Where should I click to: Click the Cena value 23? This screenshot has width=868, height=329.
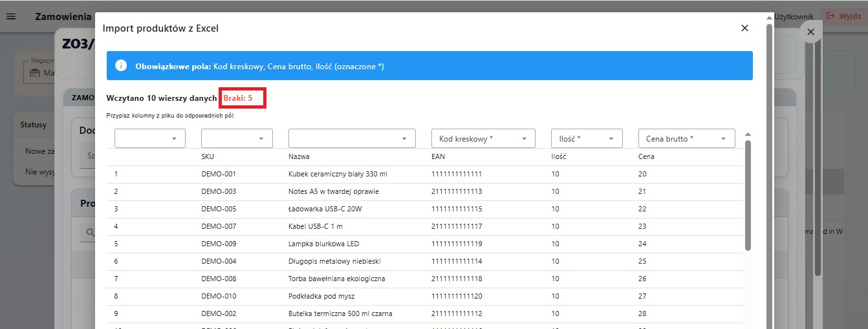[x=642, y=226]
